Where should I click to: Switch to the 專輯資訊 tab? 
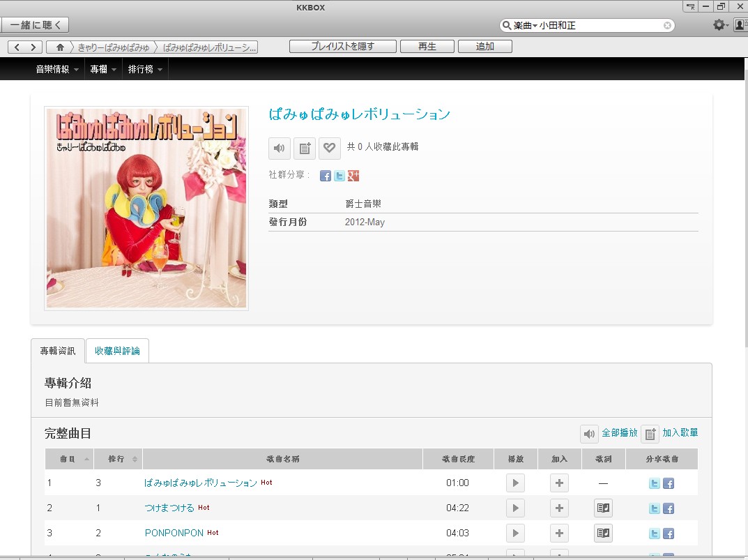[x=58, y=351]
